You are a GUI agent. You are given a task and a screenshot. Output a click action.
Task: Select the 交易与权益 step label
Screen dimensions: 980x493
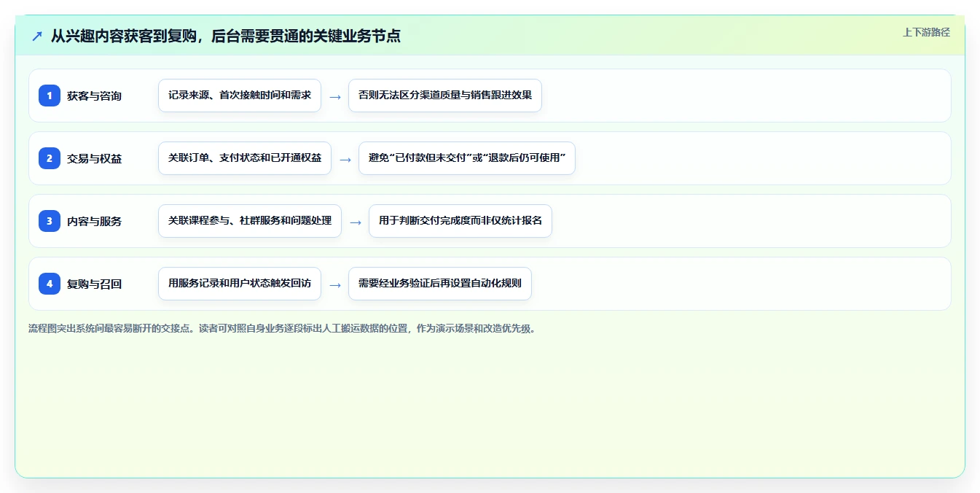point(95,158)
